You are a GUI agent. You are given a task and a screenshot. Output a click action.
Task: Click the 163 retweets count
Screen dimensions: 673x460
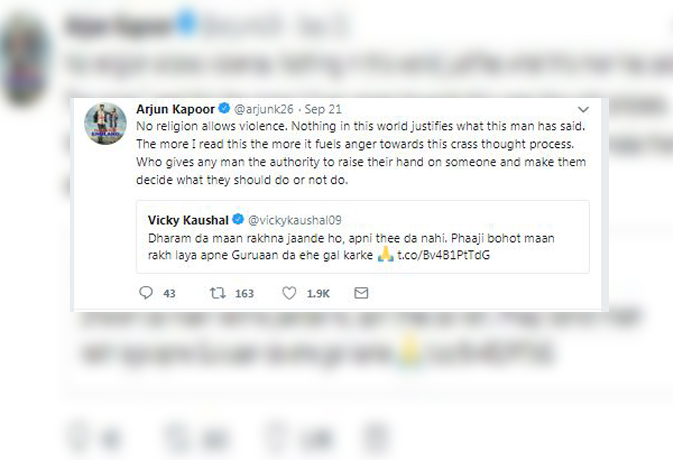pyautogui.click(x=243, y=293)
